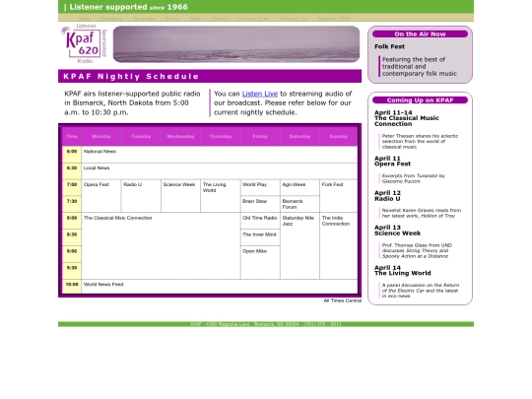
Task: Open News in the navigation bar
Action: coord(195,19)
